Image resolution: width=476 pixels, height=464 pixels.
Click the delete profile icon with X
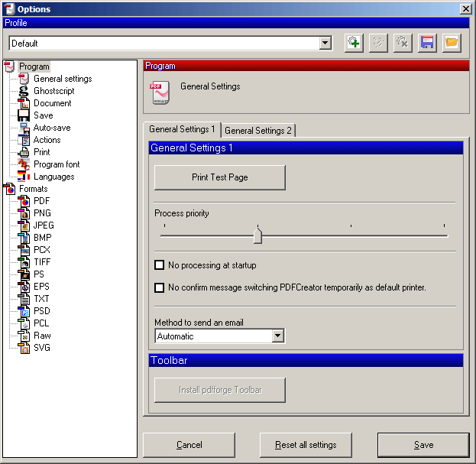403,43
